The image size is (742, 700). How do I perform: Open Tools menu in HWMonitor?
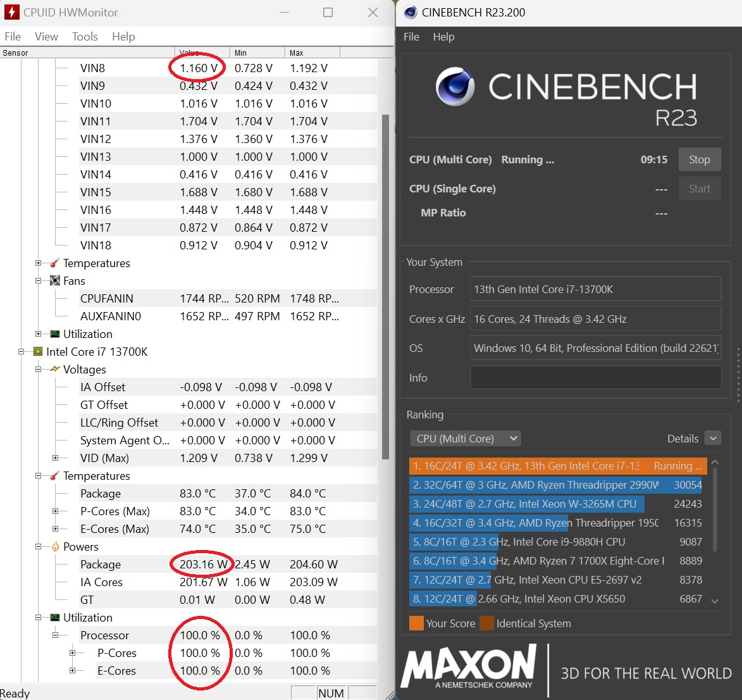click(x=85, y=37)
